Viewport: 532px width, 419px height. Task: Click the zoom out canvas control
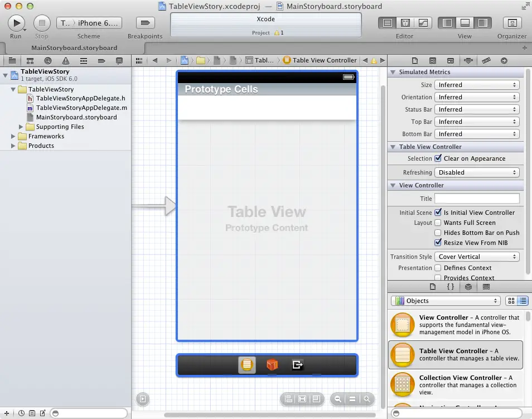click(x=338, y=399)
